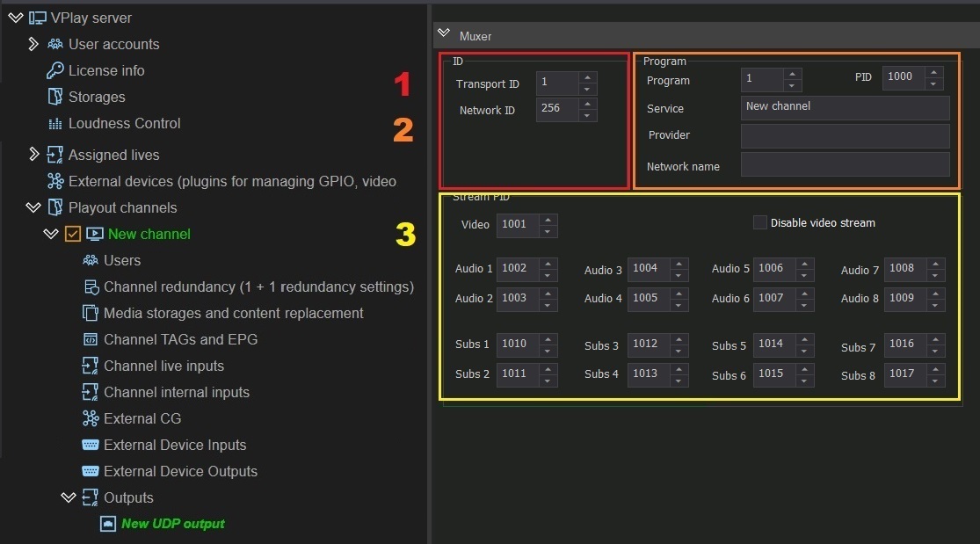This screenshot has height=544, width=980.
Task: Click the External devices plugin icon
Action: (55, 181)
